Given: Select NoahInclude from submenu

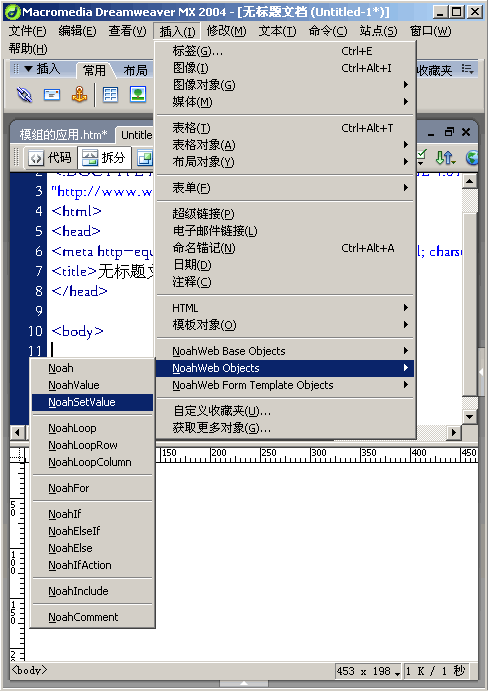Looking at the screenshot, I should click(x=93, y=591).
